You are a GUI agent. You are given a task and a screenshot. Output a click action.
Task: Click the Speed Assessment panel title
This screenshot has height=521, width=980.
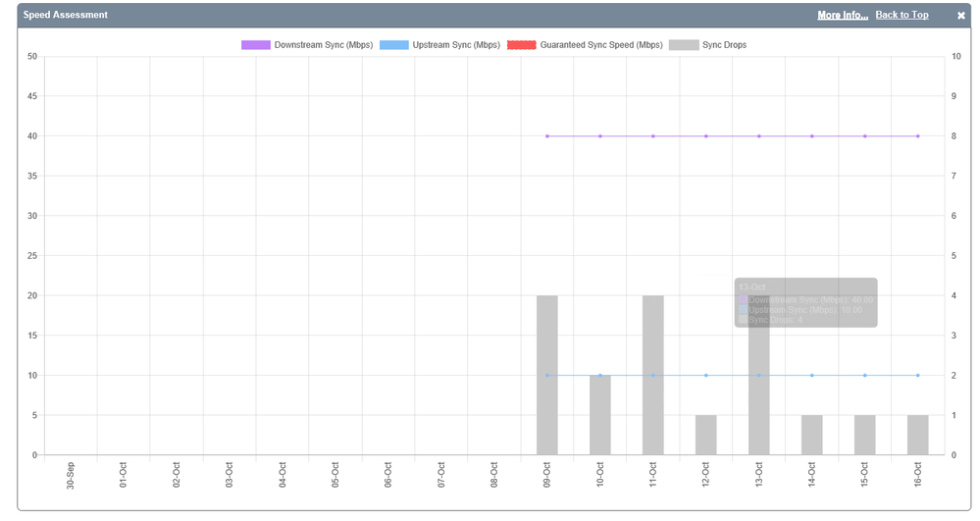click(x=66, y=16)
